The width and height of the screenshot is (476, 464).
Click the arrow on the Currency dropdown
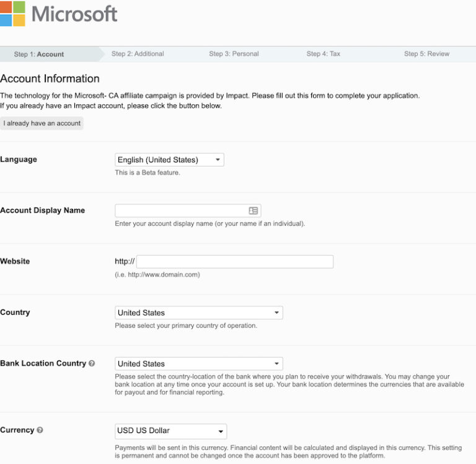pos(220,431)
